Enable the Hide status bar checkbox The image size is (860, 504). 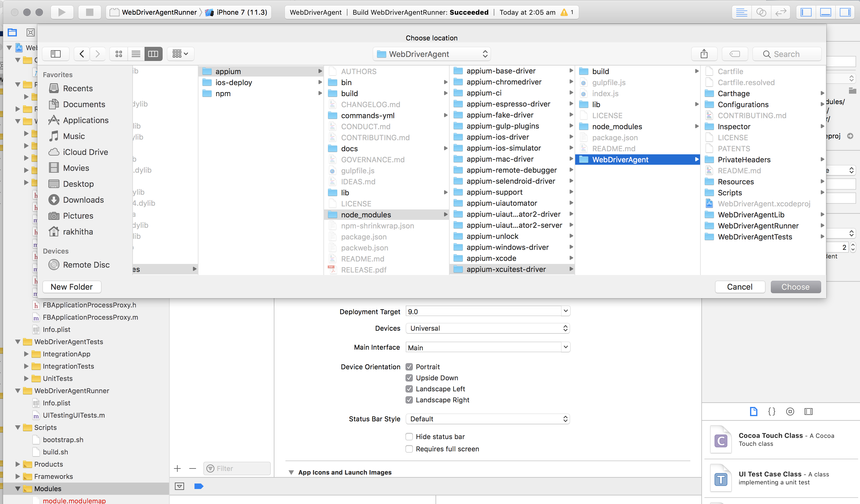(409, 437)
